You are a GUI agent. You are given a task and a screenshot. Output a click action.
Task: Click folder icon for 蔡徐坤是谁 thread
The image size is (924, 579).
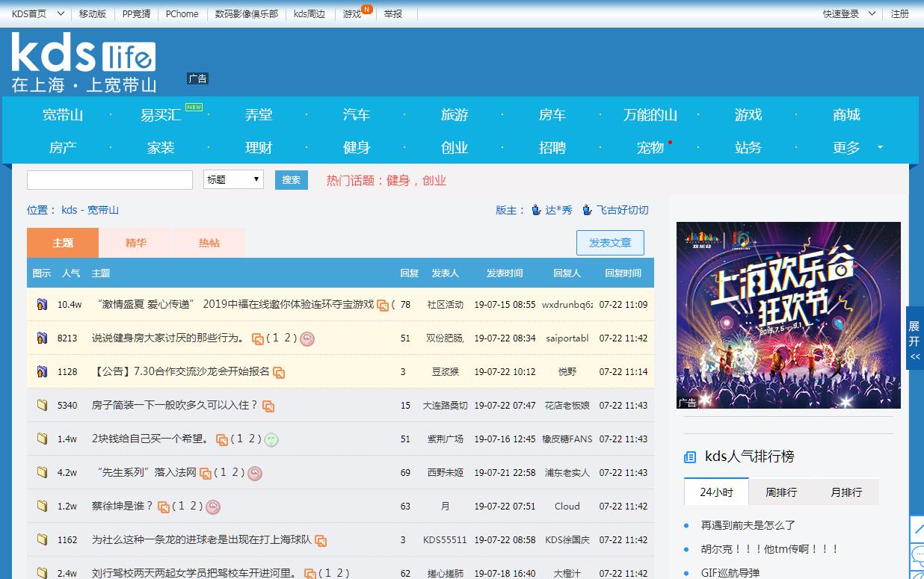pos(43,506)
